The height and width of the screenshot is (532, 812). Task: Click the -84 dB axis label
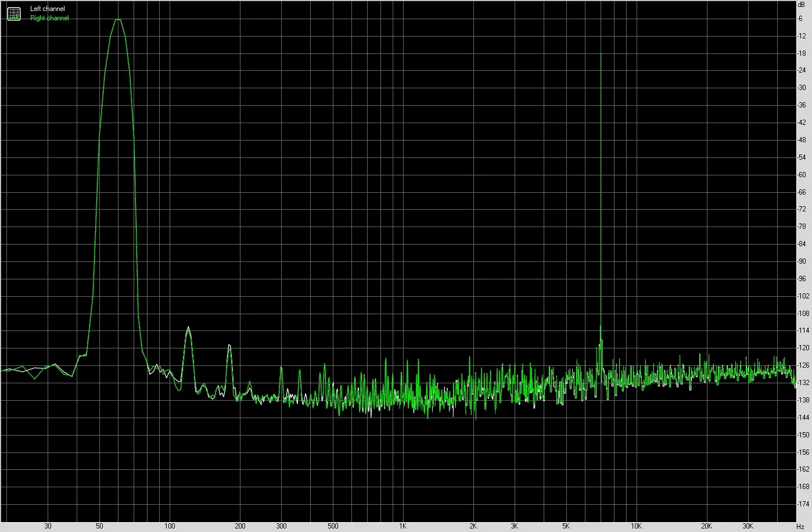point(802,244)
